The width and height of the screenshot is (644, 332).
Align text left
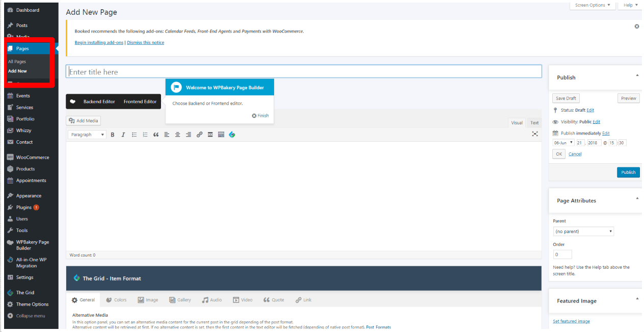point(167,135)
